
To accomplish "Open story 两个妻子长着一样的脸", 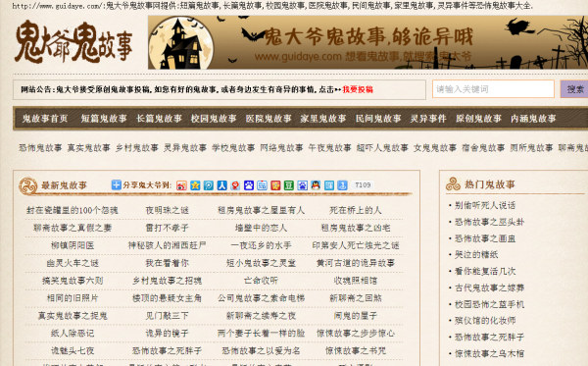I will pyautogui.click(x=261, y=334).
